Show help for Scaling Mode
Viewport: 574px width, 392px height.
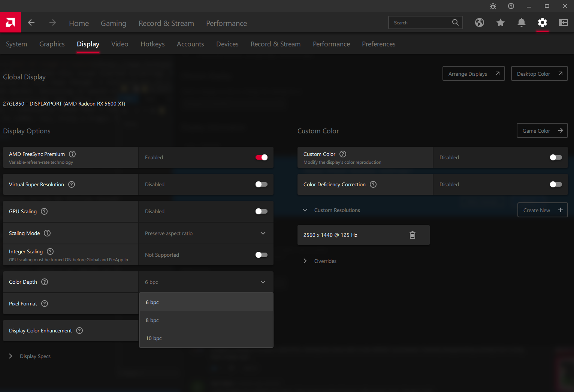(47, 233)
